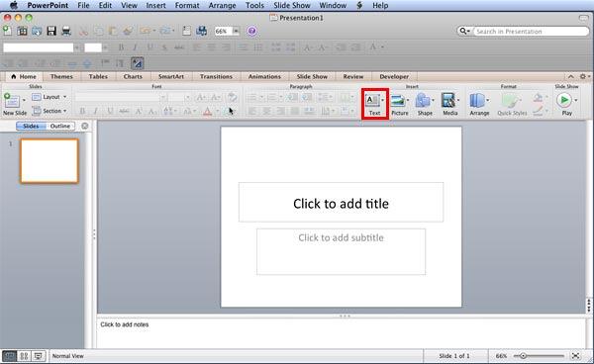
Task: Click the Paste clipboard icon
Action: tap(113, 31)
